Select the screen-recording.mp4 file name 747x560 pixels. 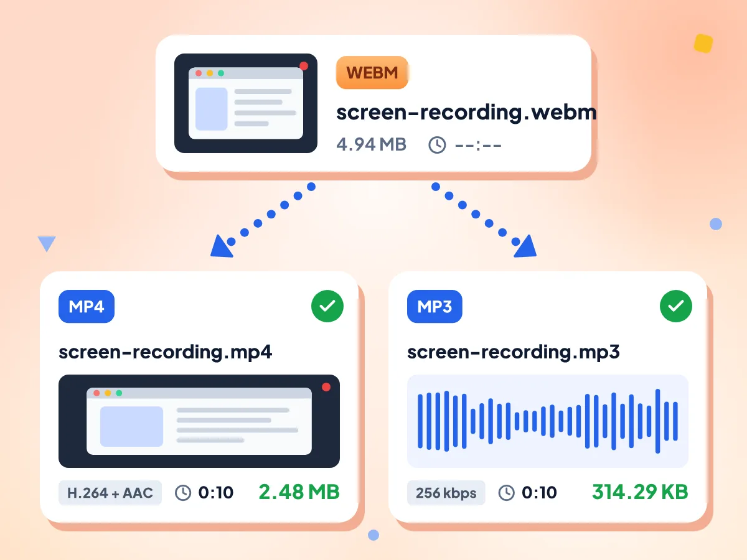point(166,352)
